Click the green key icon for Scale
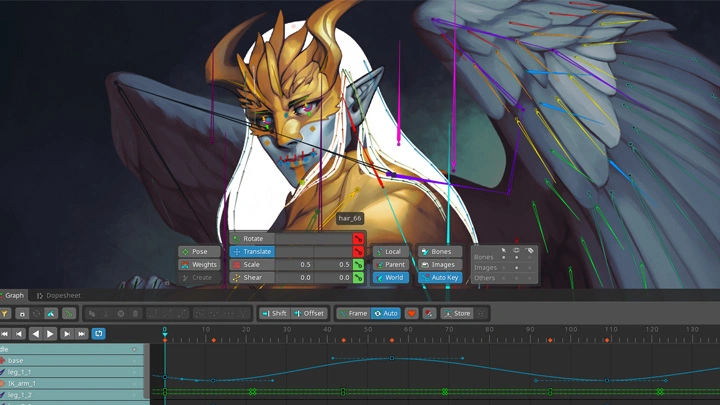The height and width of the screenshot is (405, 720). coord(358,264)
